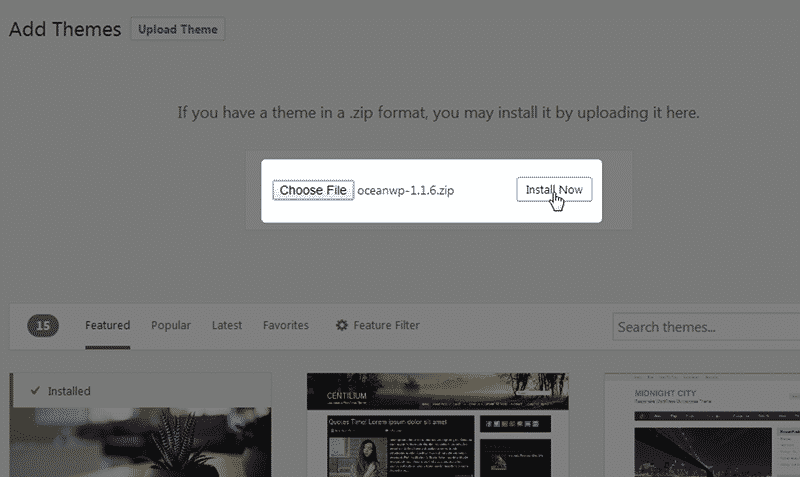The image size is (800, 477).
Task: Focus the Search themes input field
Action: [706, 327]
